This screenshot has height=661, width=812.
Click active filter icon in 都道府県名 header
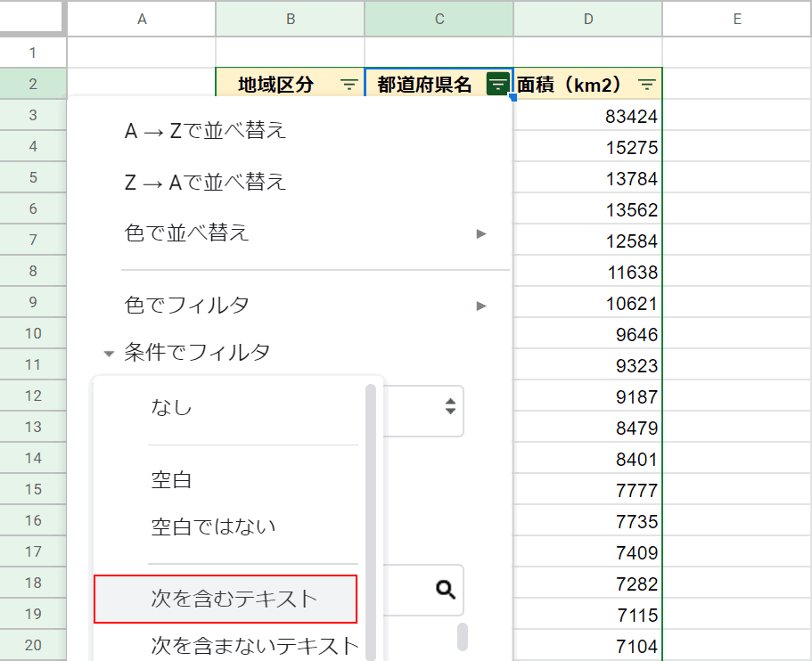click(x=497, y=84)
